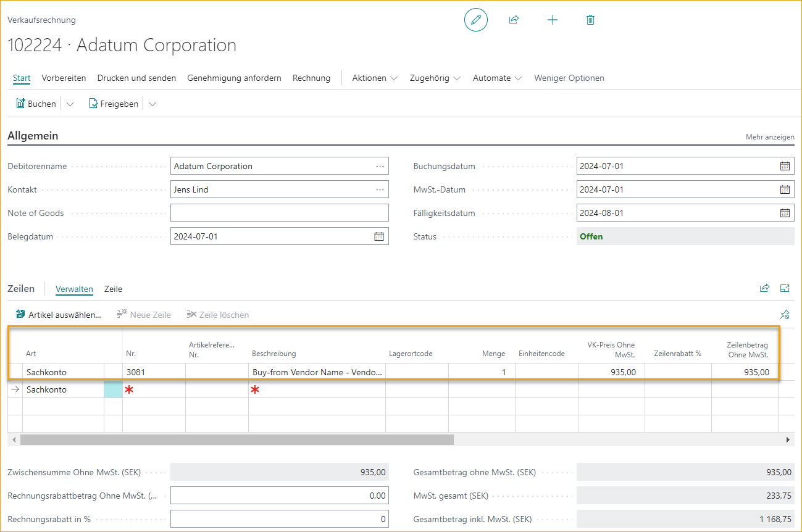Click the Einheitencode column header
This screenshot has width=802, height=532.
tap(541, 354)
